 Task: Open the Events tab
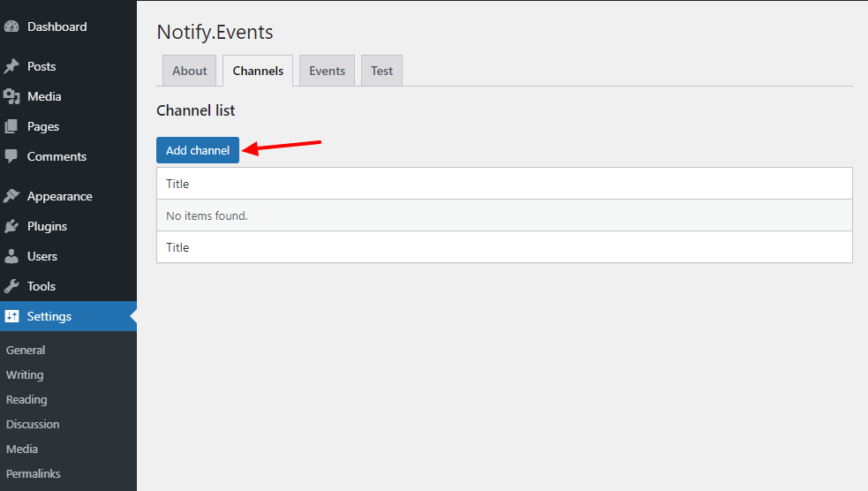click(x=327, y=71)
